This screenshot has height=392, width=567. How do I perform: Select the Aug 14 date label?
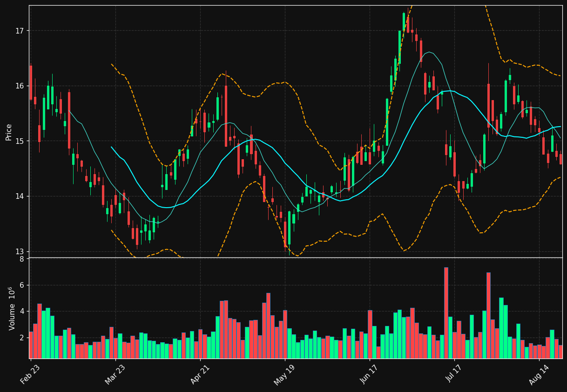(539, 375)
